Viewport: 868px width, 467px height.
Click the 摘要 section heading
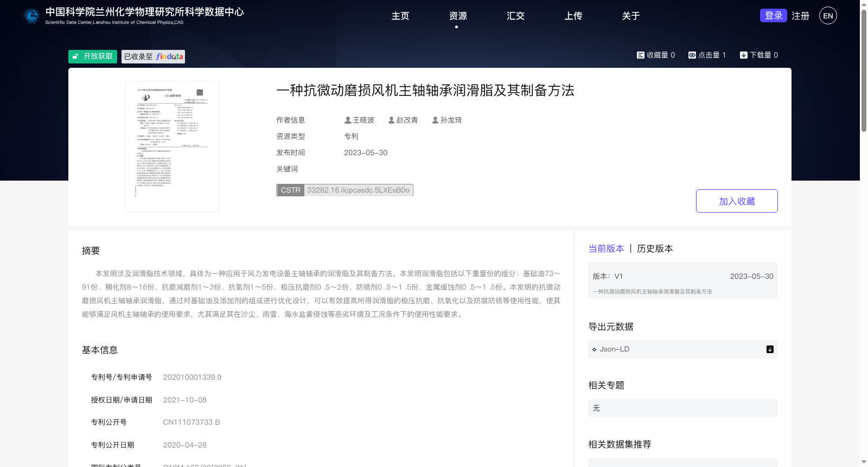[91, 251]
